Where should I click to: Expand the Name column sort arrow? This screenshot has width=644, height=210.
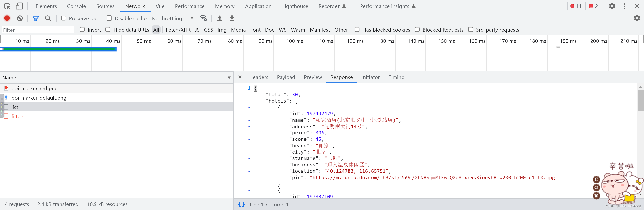coord(229,78)
